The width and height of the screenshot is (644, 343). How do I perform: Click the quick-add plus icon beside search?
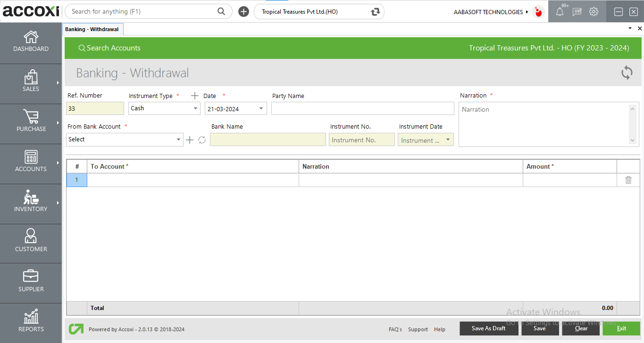(243, 12)
